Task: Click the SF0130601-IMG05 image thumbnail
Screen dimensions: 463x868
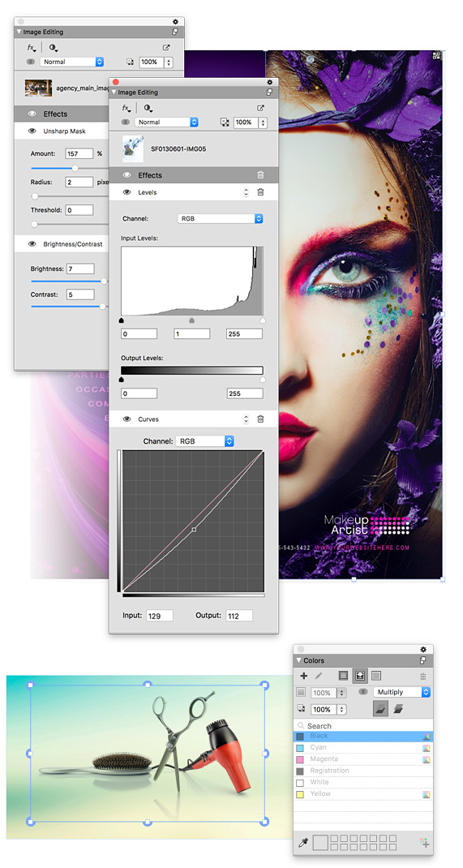Action: [133, 148]
